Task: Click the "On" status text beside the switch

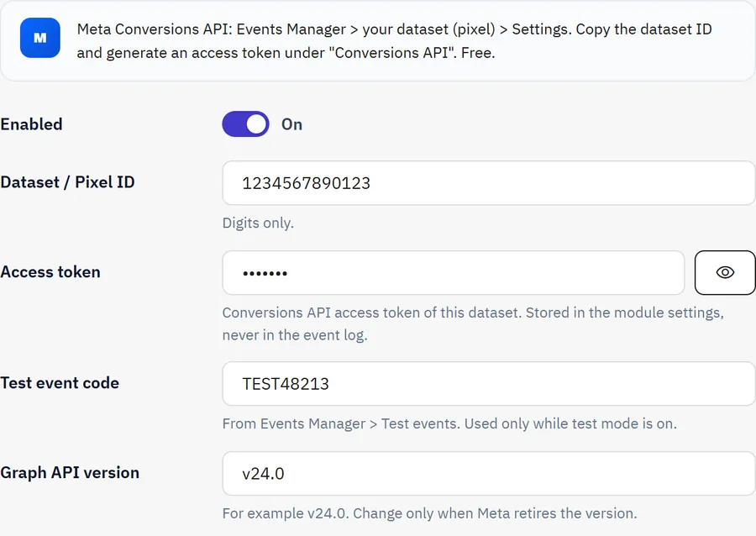Action: coord(291,124)
